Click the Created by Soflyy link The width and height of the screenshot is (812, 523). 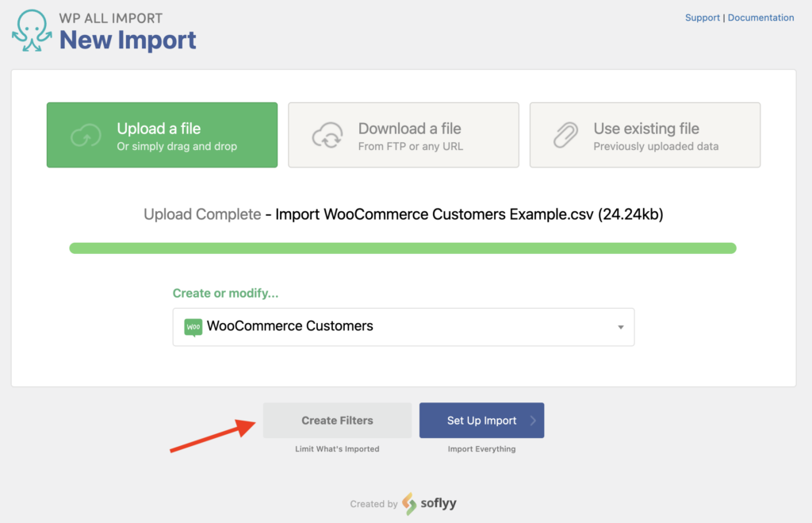[402, 504]
